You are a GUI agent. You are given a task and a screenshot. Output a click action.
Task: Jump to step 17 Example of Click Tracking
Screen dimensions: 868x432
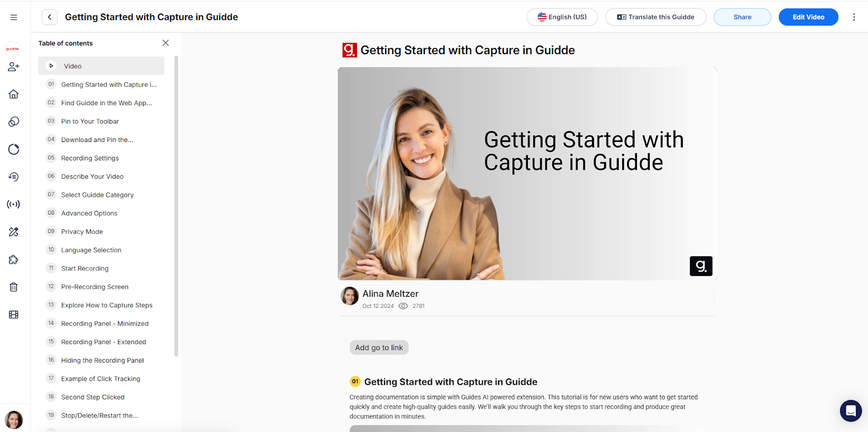click(x=101, y=379)
